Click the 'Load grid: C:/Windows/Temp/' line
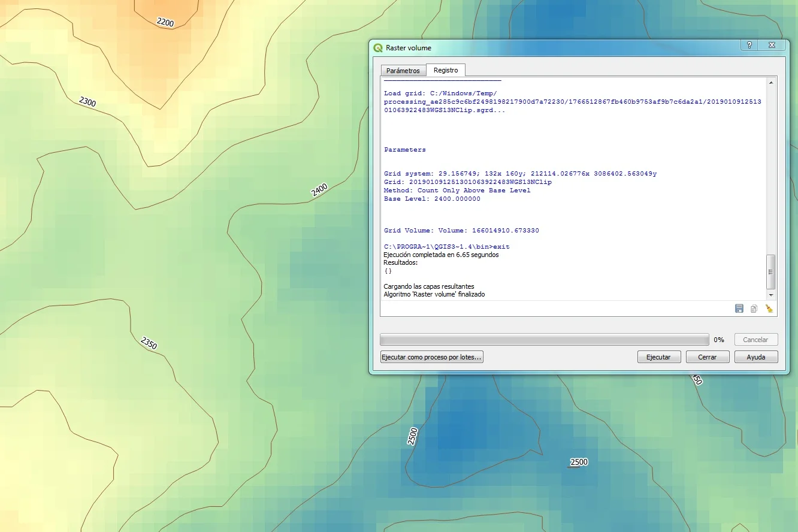 pos(440,93)
